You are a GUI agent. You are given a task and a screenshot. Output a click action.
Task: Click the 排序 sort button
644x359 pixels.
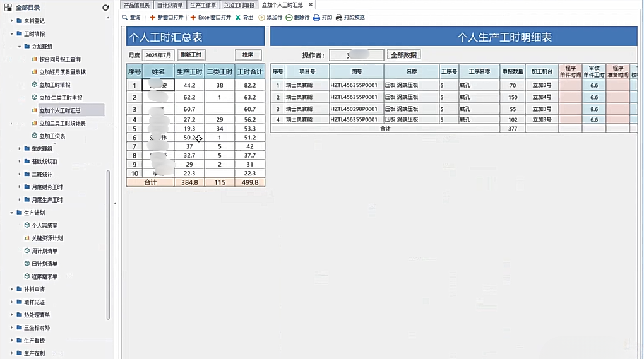248,55
